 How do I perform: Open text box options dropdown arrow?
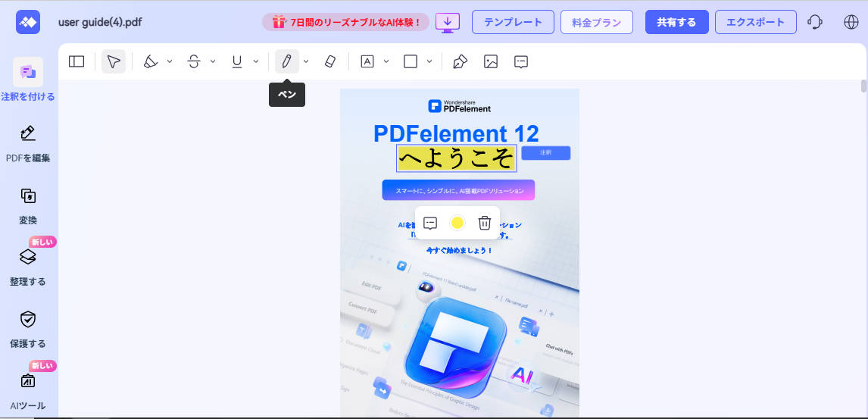[386, 61]
